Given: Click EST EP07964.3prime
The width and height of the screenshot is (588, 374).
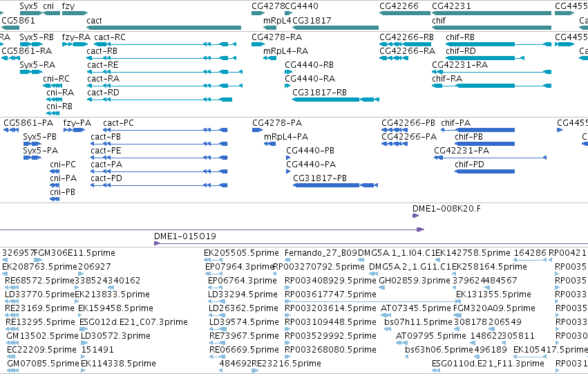Looking at the screenshot, I should click(x=214, y=274).
